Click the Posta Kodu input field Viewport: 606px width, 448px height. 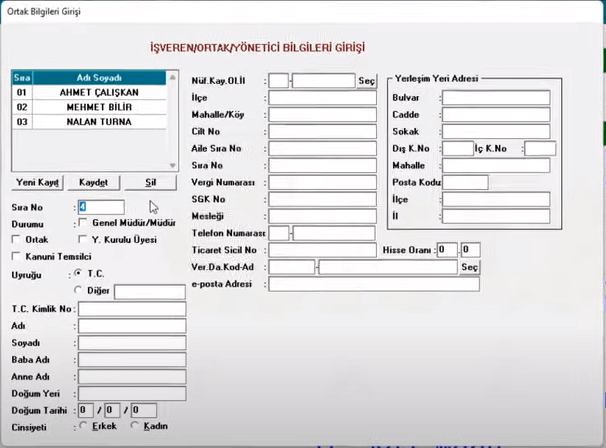click(465, 182)
